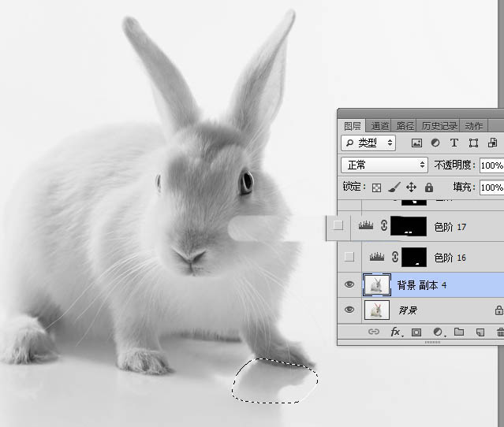Click the 不透明度 opacity value field
The image size is (504, 427).
point(492,165)
